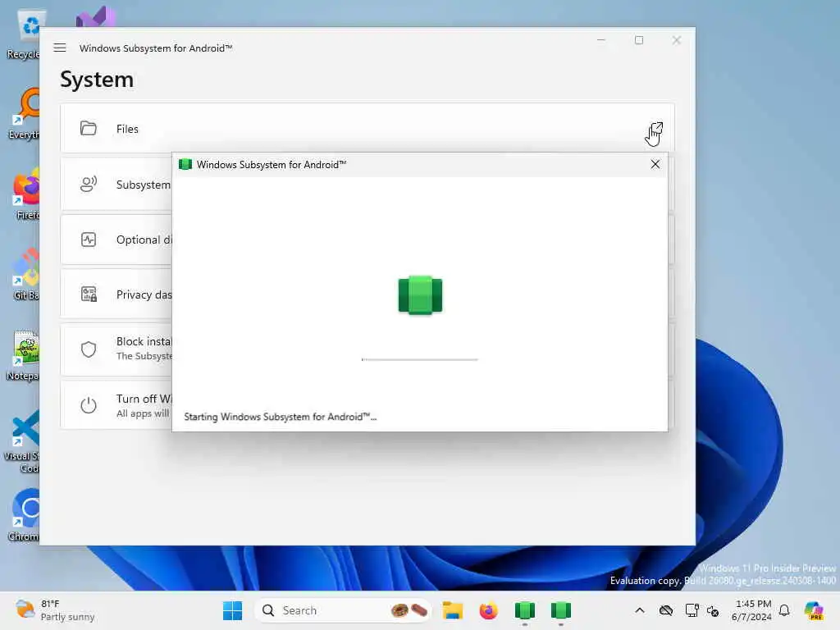The image size is (840, 630).
Task: Select the Block installation row label
Action: click(x=144, y=341)
